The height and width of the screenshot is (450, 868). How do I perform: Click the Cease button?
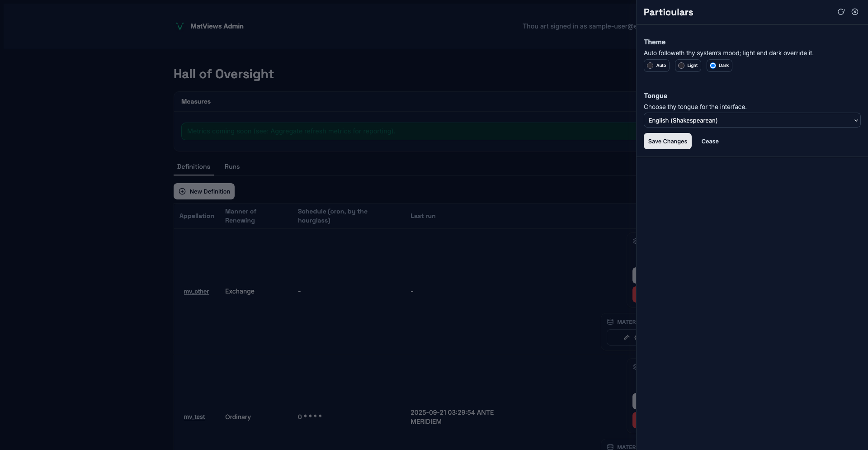[x=710, y=141]
